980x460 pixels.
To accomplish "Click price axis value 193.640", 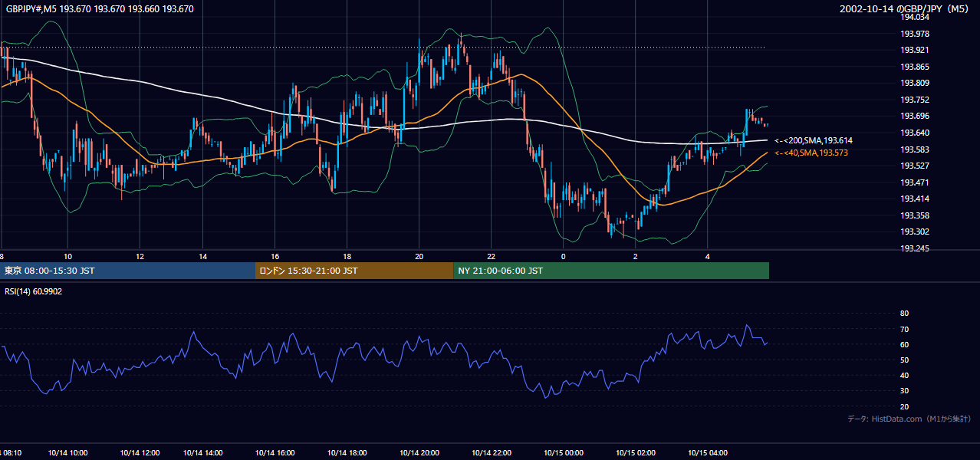I will coord(915,133).
